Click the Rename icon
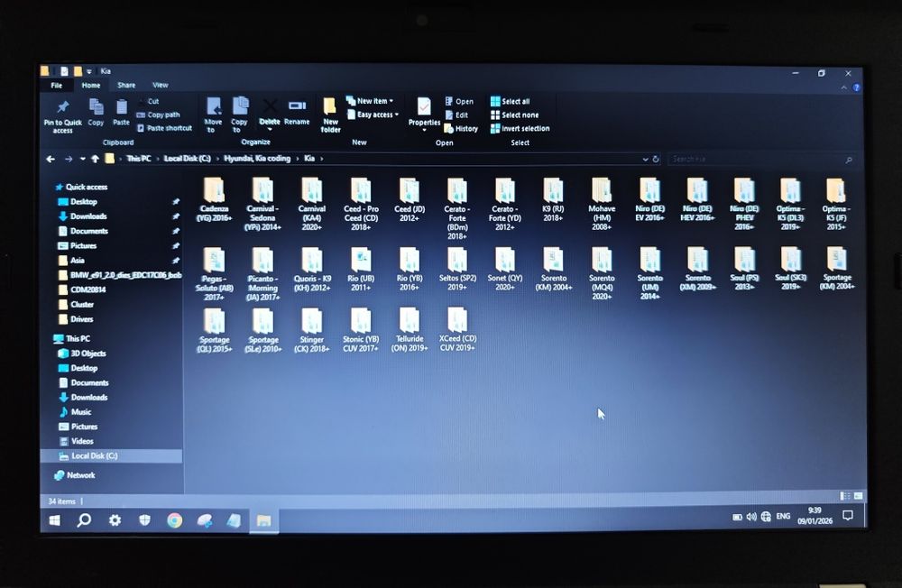The height and width of the screenshot is (588, 902). [x=297, y=106]
